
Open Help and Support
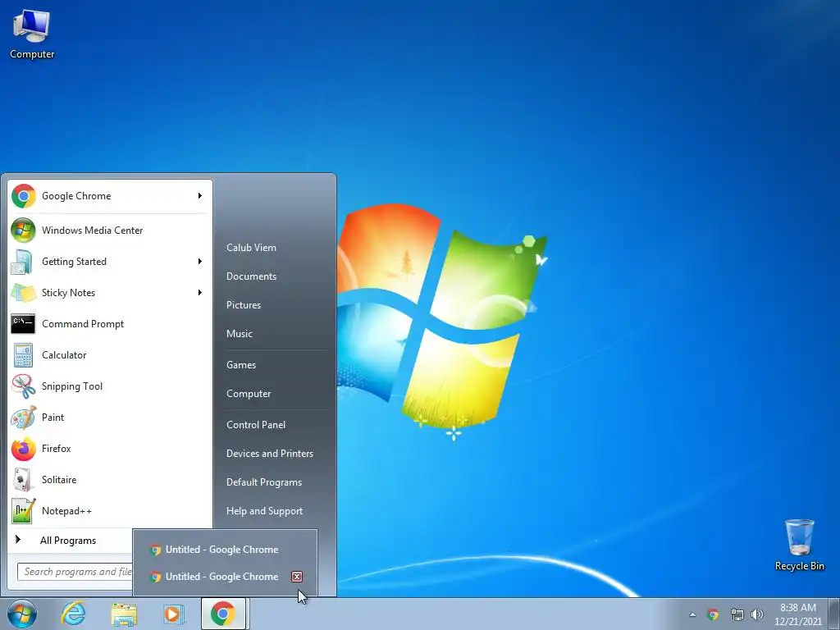point(264,511)
